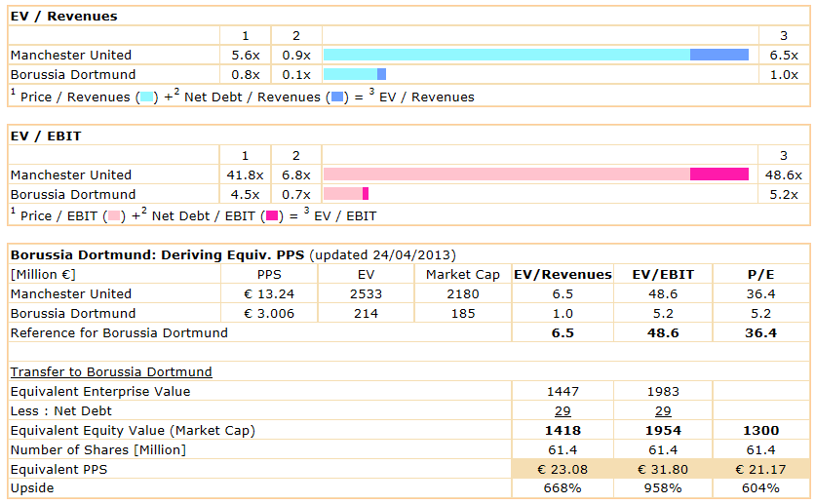
Task: Select Manchester United's 41.8x Price/EBIT value
Action: [245, 175]
